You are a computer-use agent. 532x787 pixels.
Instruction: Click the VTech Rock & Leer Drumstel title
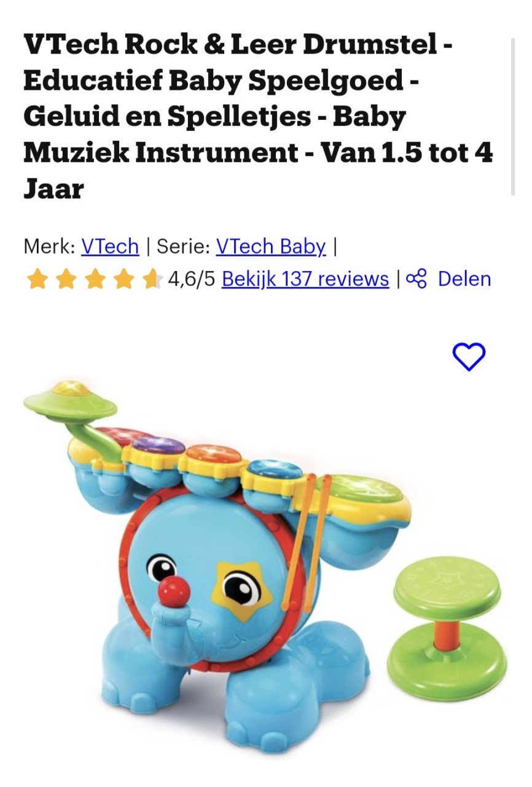click(x=258, y=116)
